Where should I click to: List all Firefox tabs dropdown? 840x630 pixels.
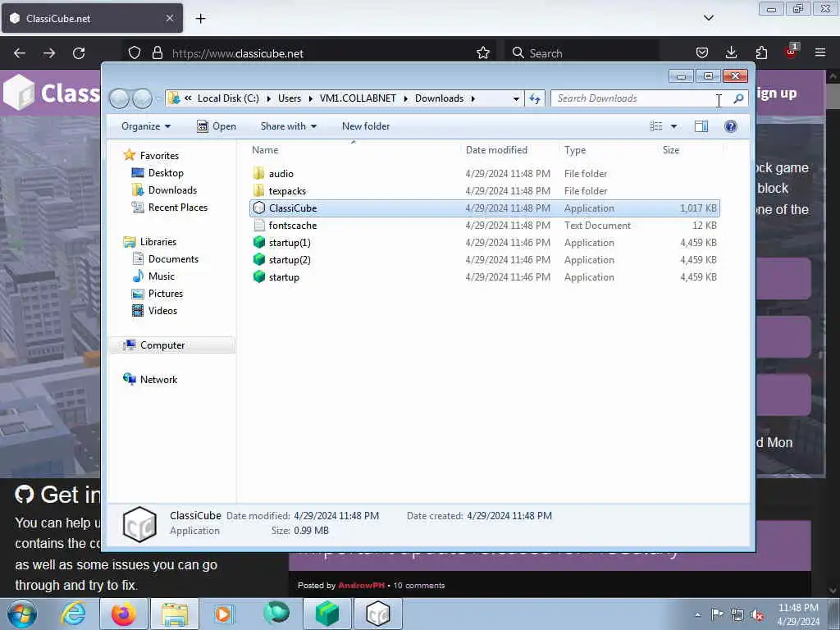pyautogui.click(x=708, y=18)
